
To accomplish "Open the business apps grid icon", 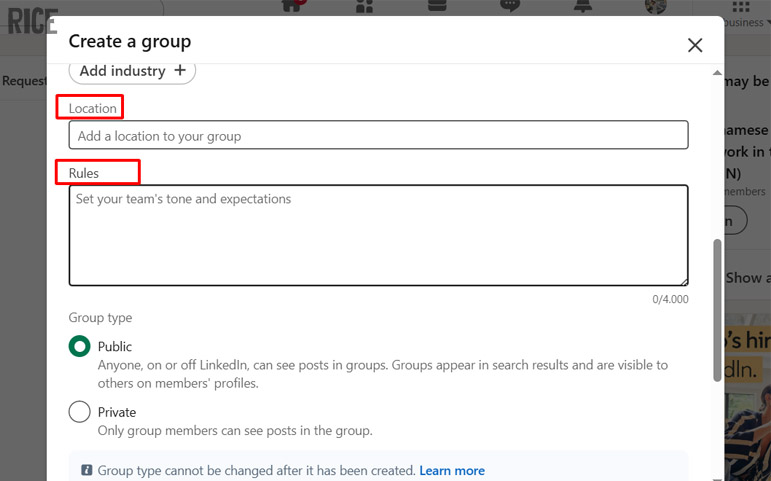I will coord(741,7).
